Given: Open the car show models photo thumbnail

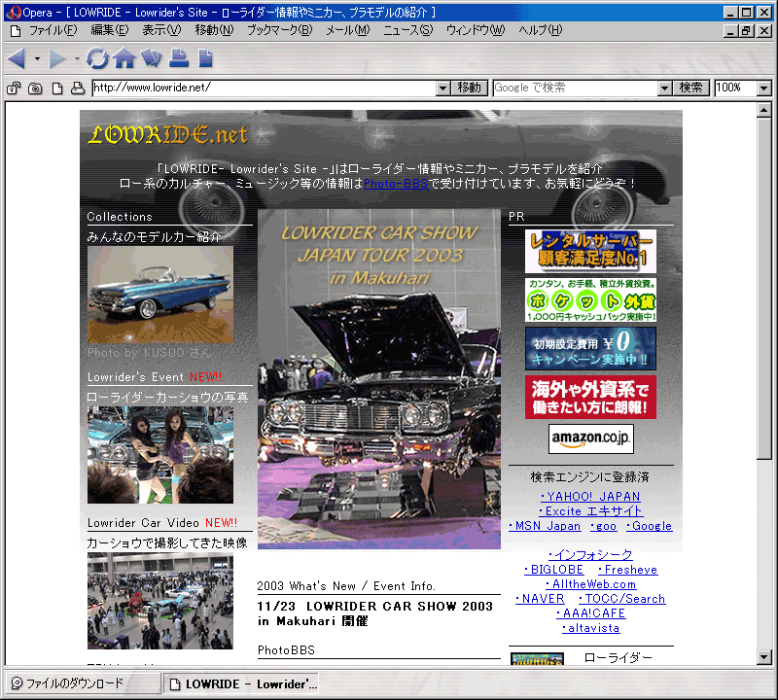Looking at the screenshot, I should (x=160, y=455).
